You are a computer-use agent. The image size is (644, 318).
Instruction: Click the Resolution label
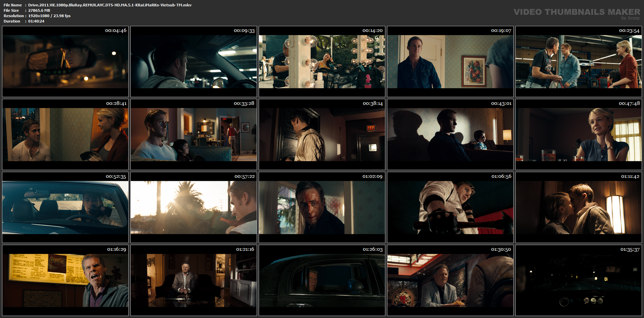[x=14, y=16]
